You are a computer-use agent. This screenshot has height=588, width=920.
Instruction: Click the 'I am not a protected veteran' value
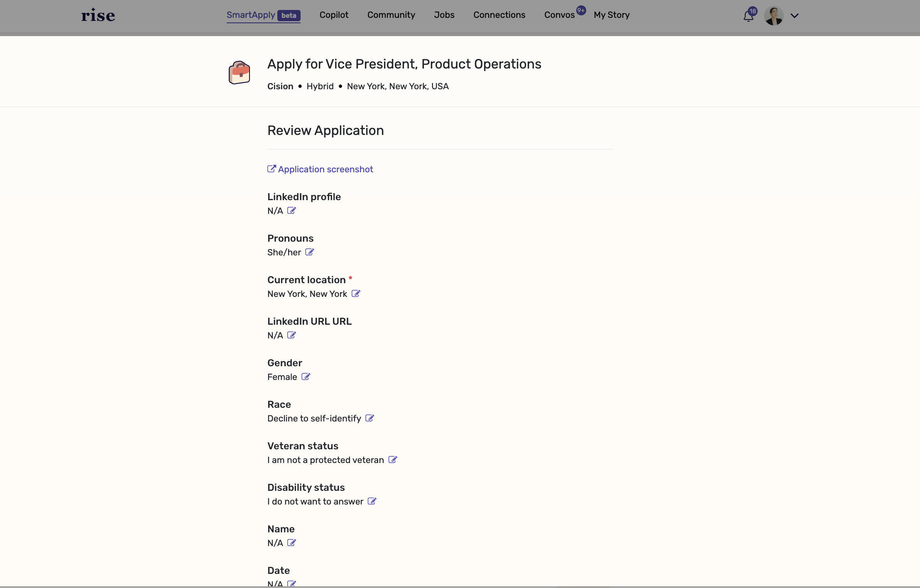tap(325, 460)
